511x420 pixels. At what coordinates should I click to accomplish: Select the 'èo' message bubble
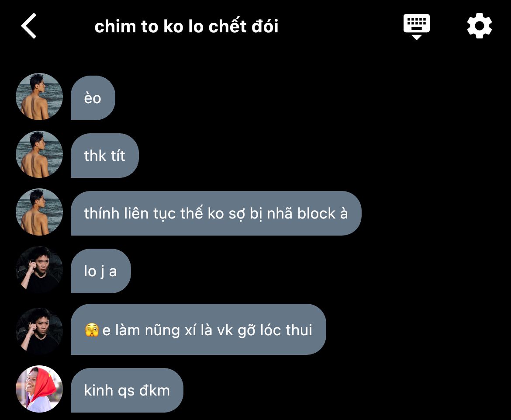93,98
